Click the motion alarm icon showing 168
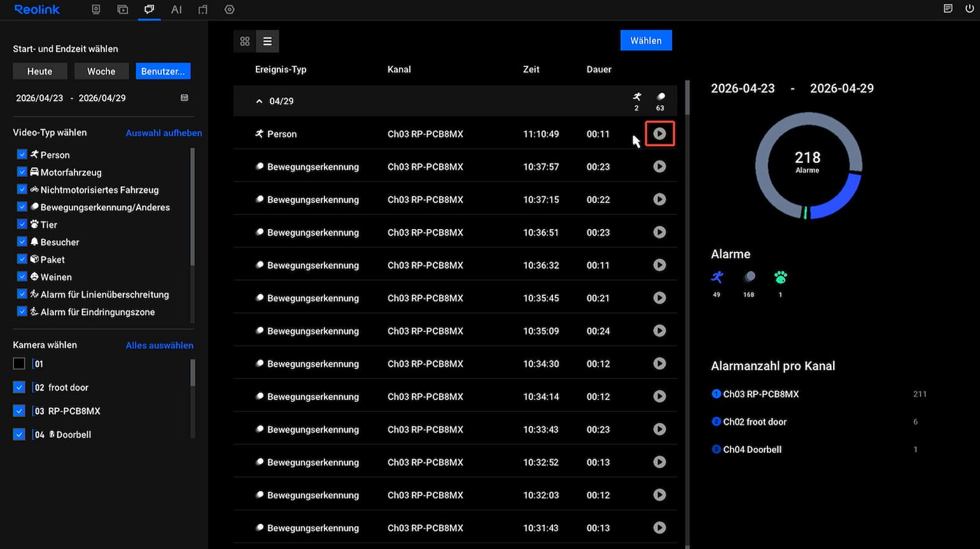Image resolution: width=980 pixels, height=549 pixels. point(749,277)
